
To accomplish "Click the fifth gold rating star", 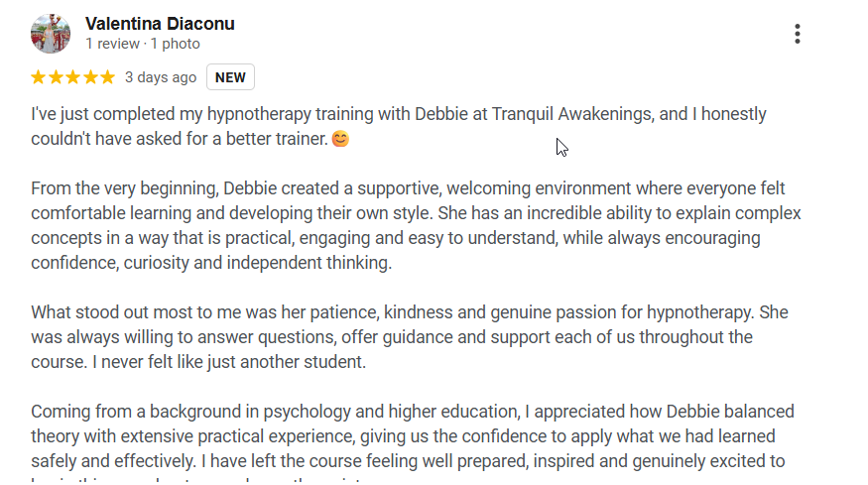I will [107, 77].
